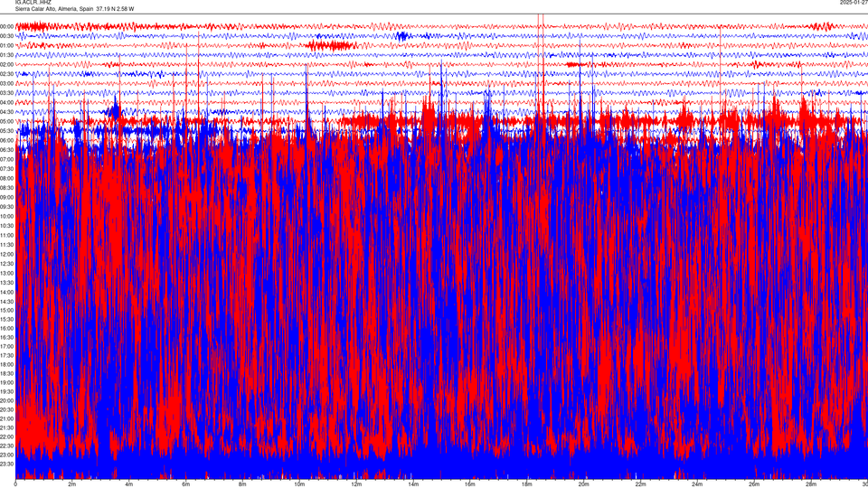
Task: Click the 20m mark on the time axis
Action: point(583,484)
